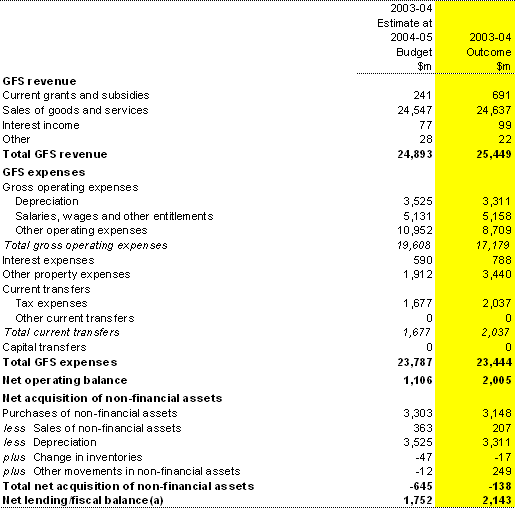Click 'Other movements in non-financial assets' label

coord(137,471)
